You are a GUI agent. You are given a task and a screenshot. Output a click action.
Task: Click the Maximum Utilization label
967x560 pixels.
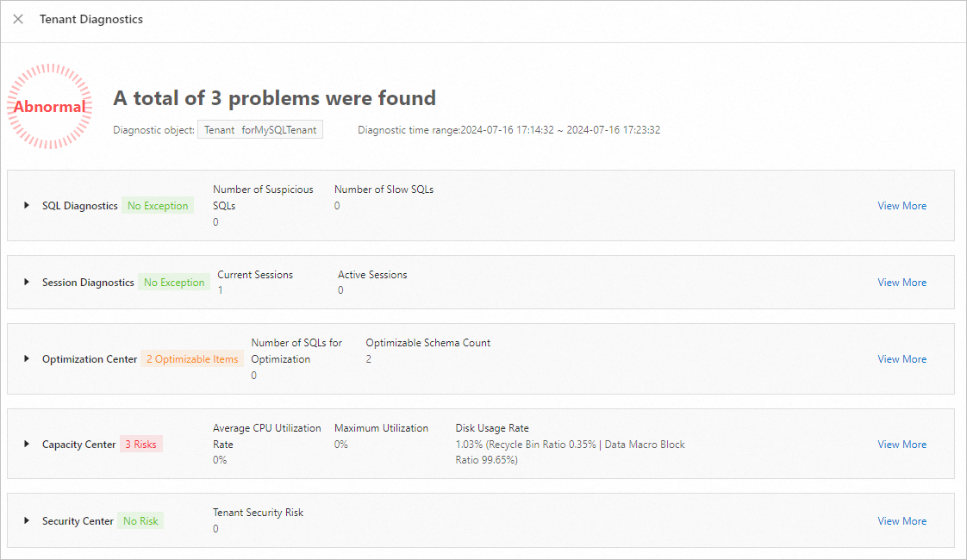coord(381,428)
